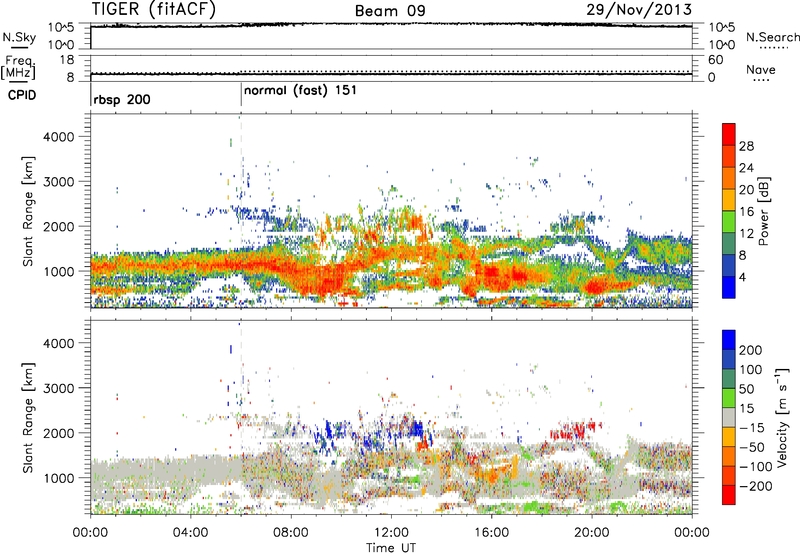Click the 'N.Search' legend label
The height and width of the screenshot is (554, 800).
772,37
